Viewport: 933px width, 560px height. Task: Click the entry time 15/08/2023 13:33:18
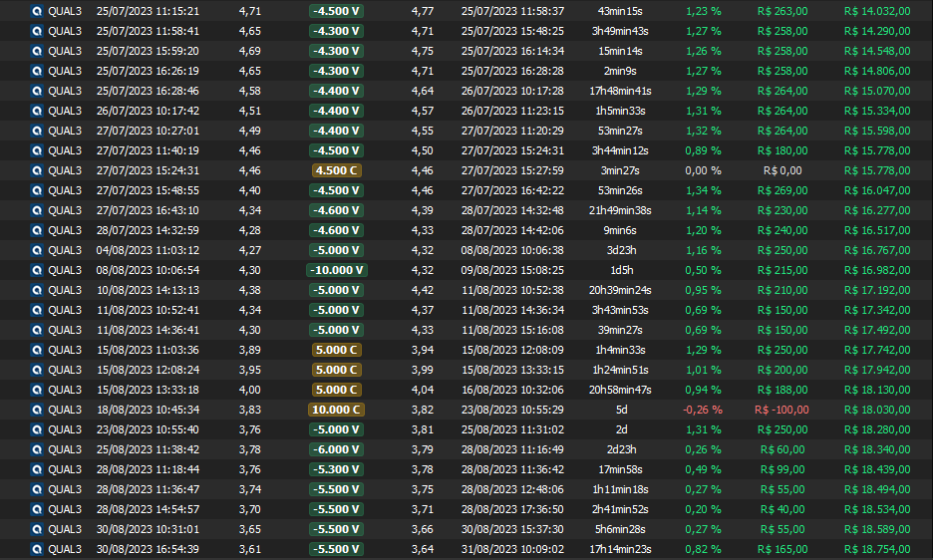148,390
